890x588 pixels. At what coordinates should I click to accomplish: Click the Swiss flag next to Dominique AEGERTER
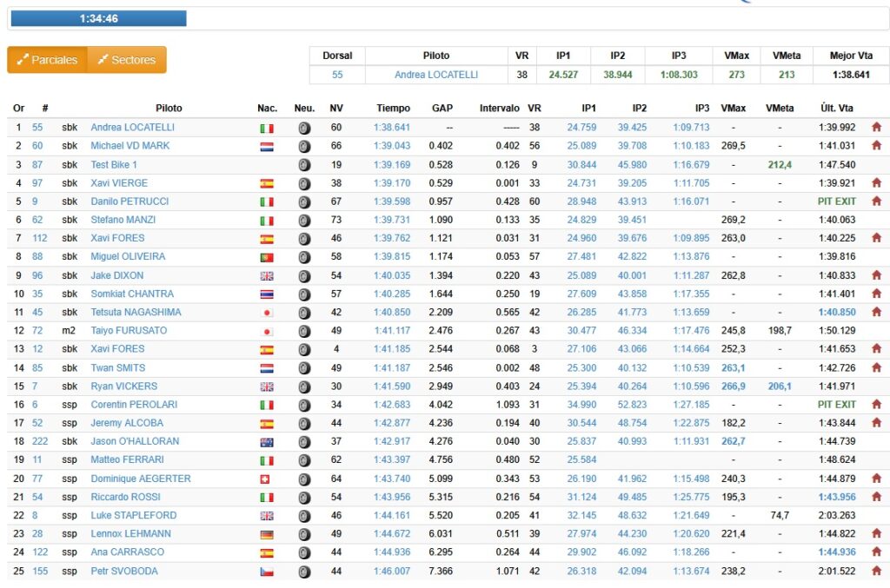pyautogui.click(x=267, y=479)
